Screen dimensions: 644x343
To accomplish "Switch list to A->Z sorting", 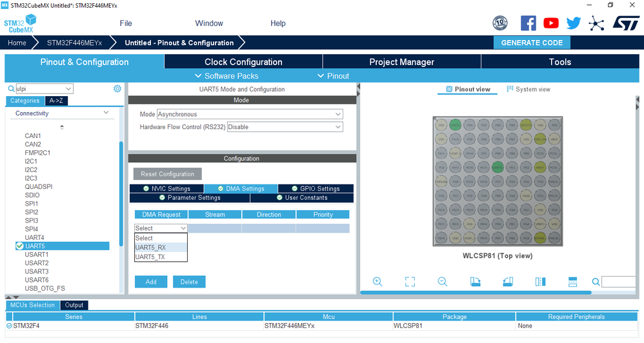I will pos(56,101).
